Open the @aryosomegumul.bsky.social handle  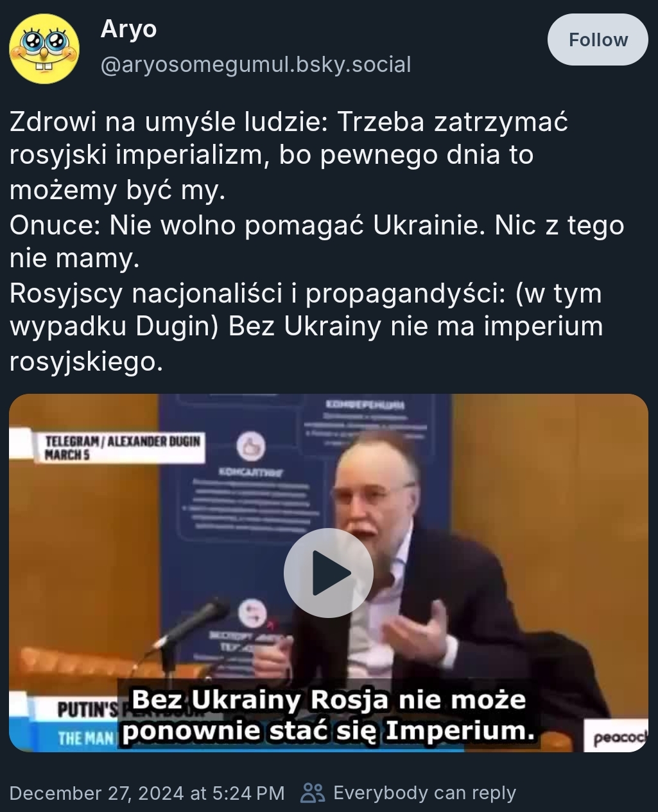pos(255,65)
